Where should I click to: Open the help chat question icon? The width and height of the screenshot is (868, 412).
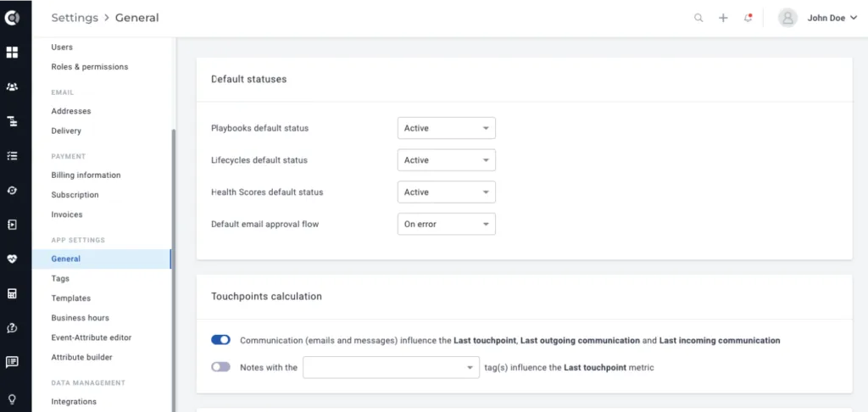[x=12, y=328]
